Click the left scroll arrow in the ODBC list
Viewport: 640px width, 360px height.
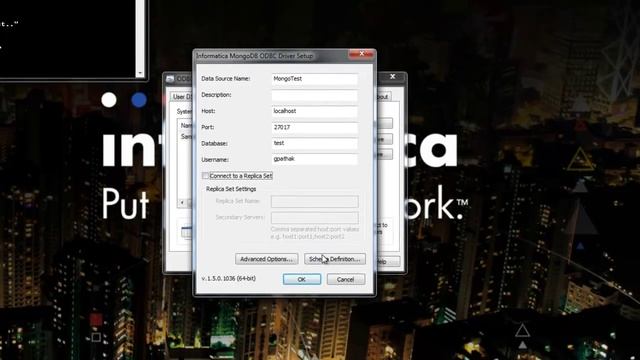182,203
